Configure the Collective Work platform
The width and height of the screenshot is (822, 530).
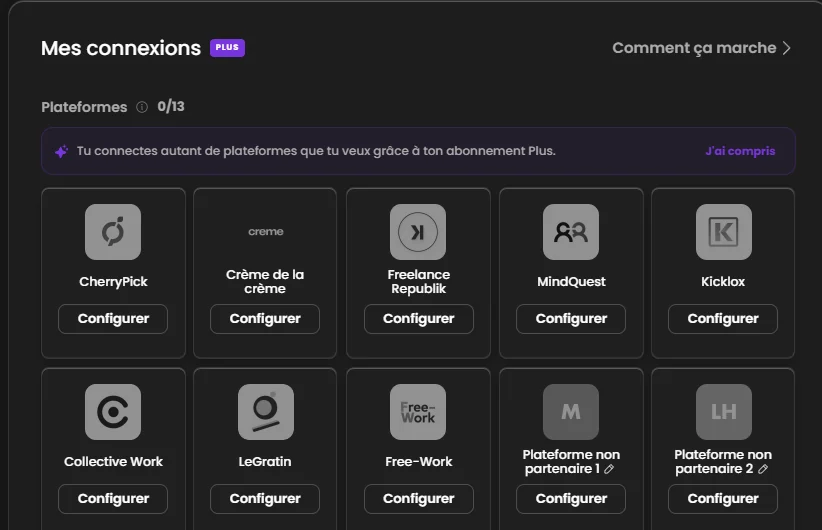[x=113, y=499]
